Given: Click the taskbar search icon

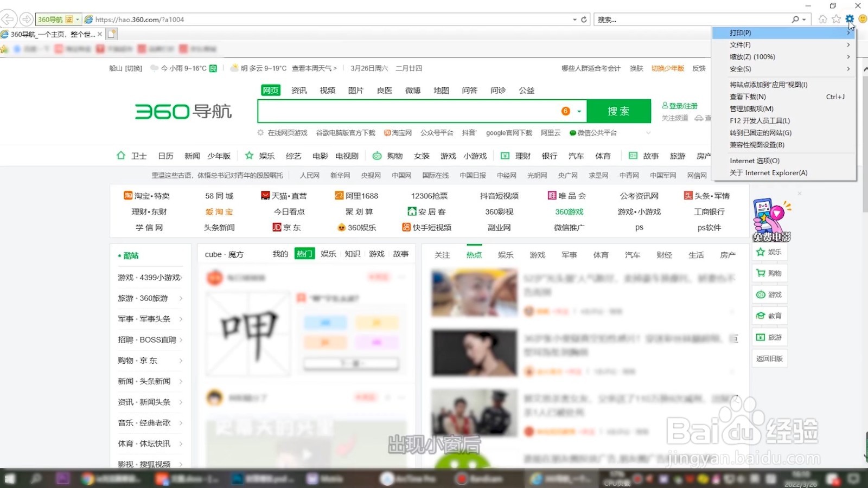Looking at the screenshot, I should (x=36, y=479).
